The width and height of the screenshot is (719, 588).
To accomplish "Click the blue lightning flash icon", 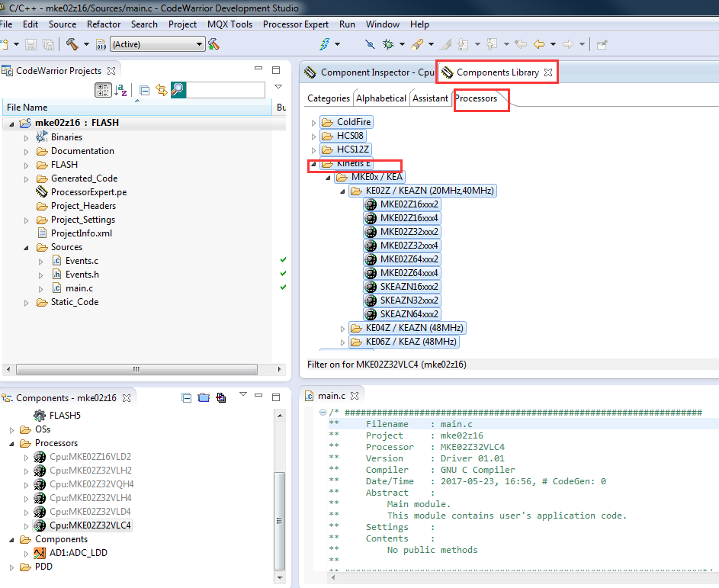I will click(x=324, y=44).
